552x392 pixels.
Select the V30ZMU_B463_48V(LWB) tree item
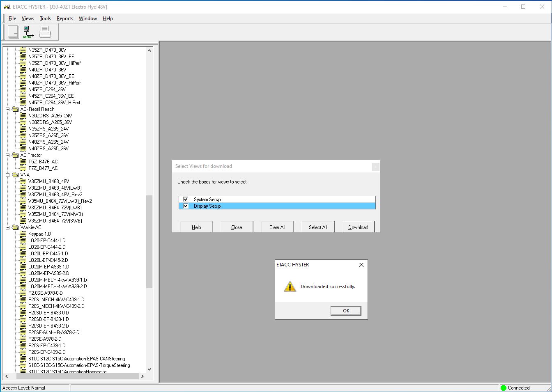[55, 188]
